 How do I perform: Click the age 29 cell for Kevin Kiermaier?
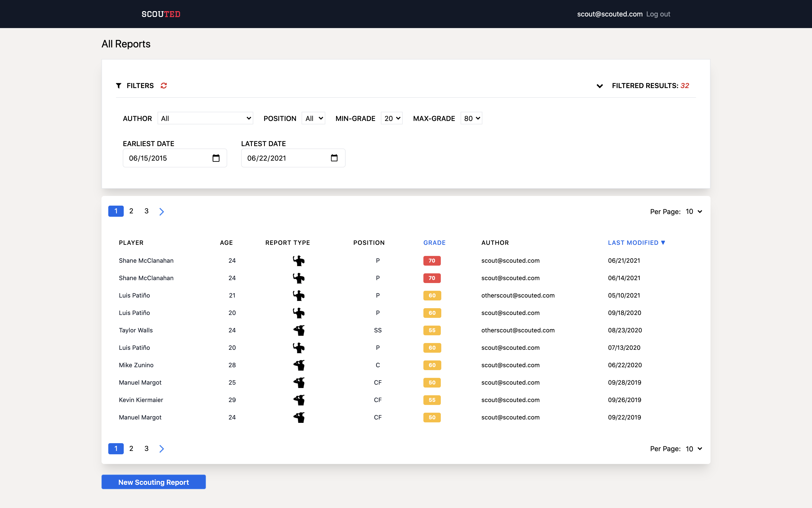tap(232, 400)
